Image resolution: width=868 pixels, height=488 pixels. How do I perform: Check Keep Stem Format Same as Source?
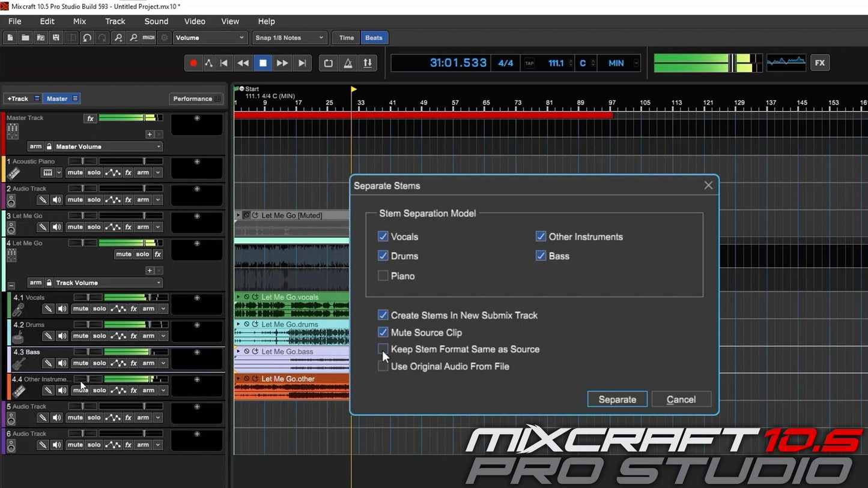tap(383, 349)
